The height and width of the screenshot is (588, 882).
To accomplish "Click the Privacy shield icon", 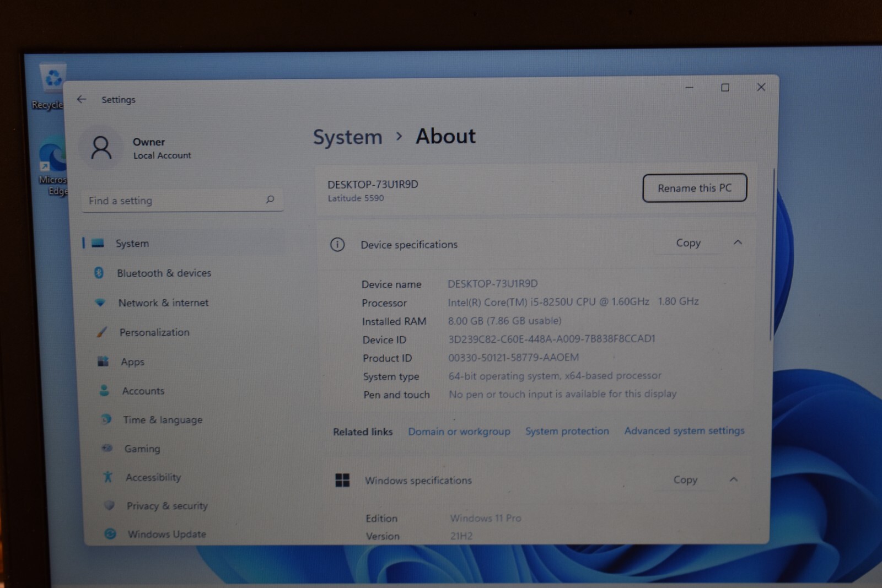I will tap(109, 505).
